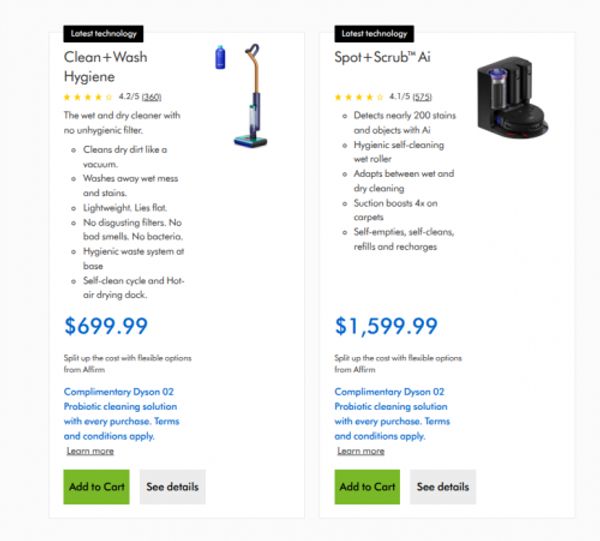Image resolution: width=600 pixels, height=541 pixels.
Task: Click Learn more under Spot+Scrub offer
Action: pos(360,451)
